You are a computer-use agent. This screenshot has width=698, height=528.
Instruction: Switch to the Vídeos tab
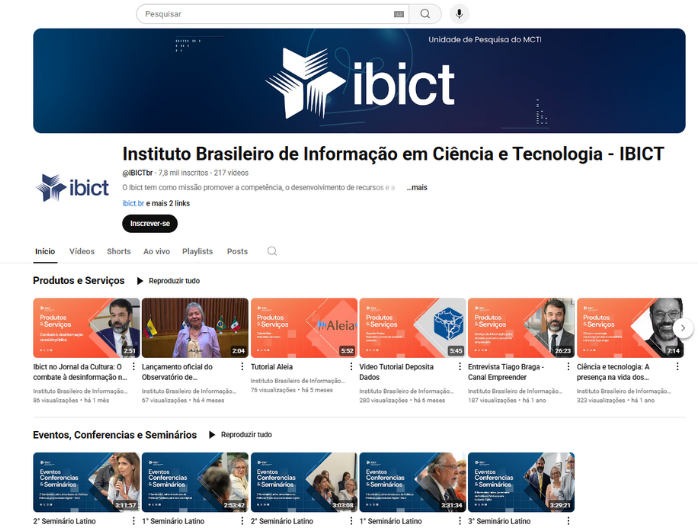click(x=82, y=251)
